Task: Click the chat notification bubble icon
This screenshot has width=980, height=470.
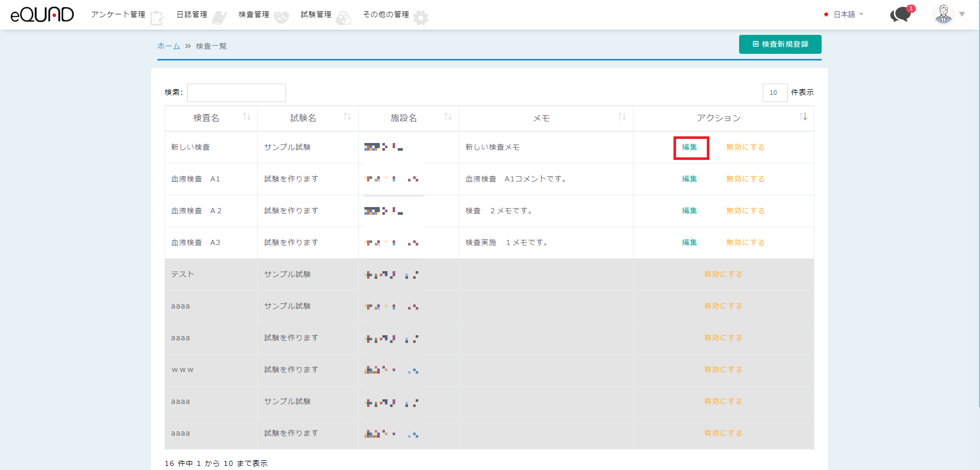Action: [x=901, y=14]
